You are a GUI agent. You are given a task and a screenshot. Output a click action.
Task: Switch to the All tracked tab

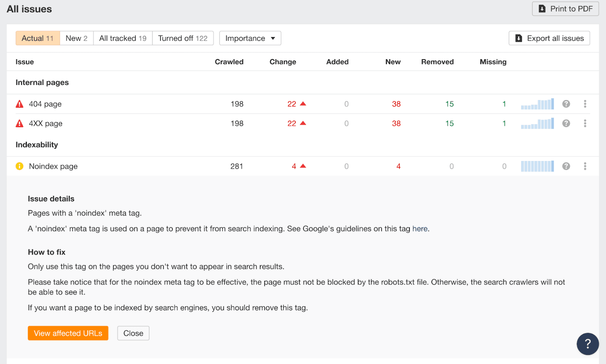[122, 38]
